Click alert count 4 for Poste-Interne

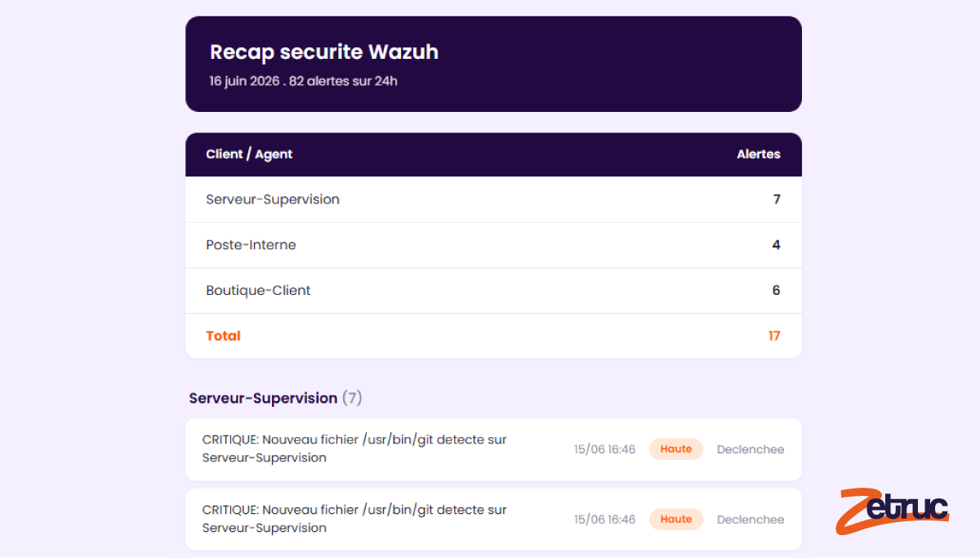(777, 245)
